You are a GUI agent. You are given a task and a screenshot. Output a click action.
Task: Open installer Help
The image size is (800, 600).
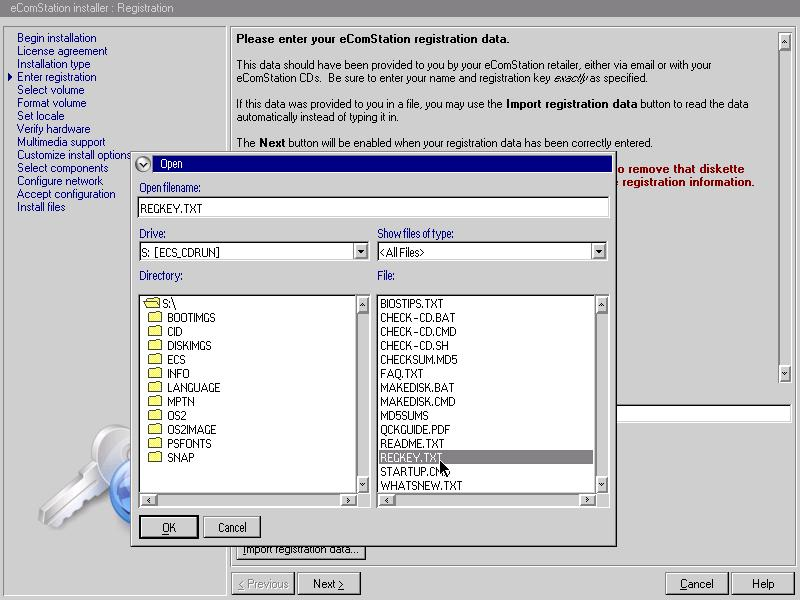click(763, 584)
